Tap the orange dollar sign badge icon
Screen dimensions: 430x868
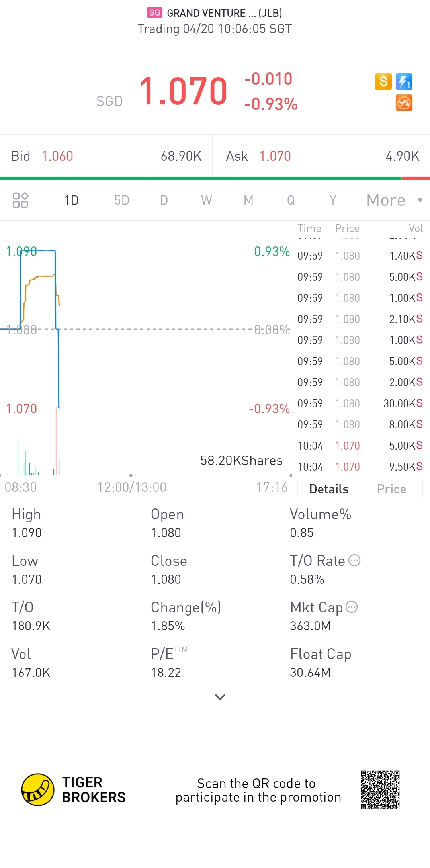[x=383, y=82]
